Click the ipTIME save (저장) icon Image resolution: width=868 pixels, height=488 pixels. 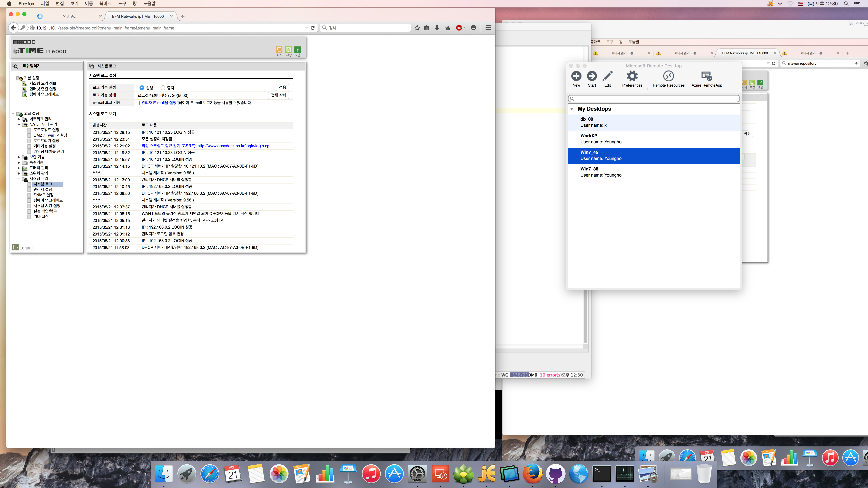288,50
